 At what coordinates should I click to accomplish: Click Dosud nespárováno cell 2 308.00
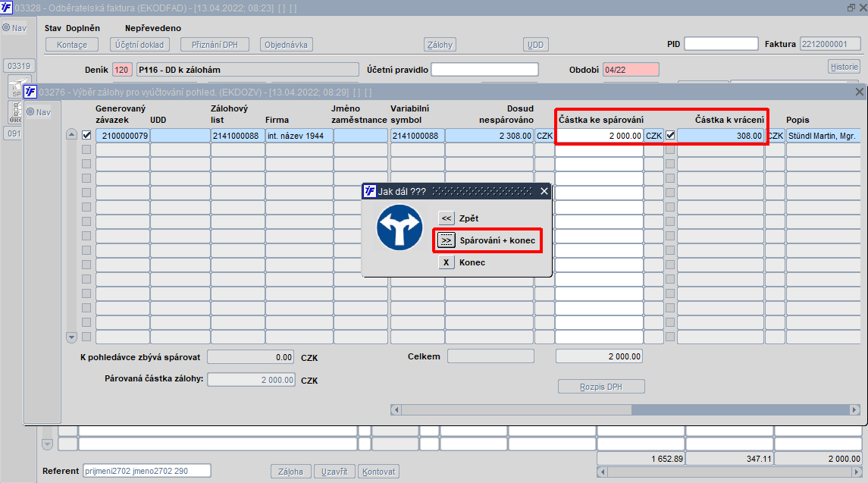tap(490, 136)
